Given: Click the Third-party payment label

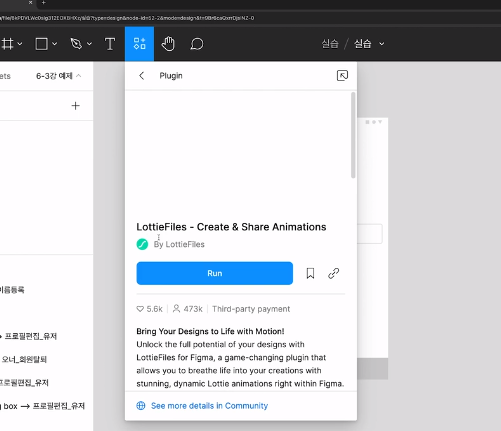Looking at the screenshot, I should (x=251, y=309).
